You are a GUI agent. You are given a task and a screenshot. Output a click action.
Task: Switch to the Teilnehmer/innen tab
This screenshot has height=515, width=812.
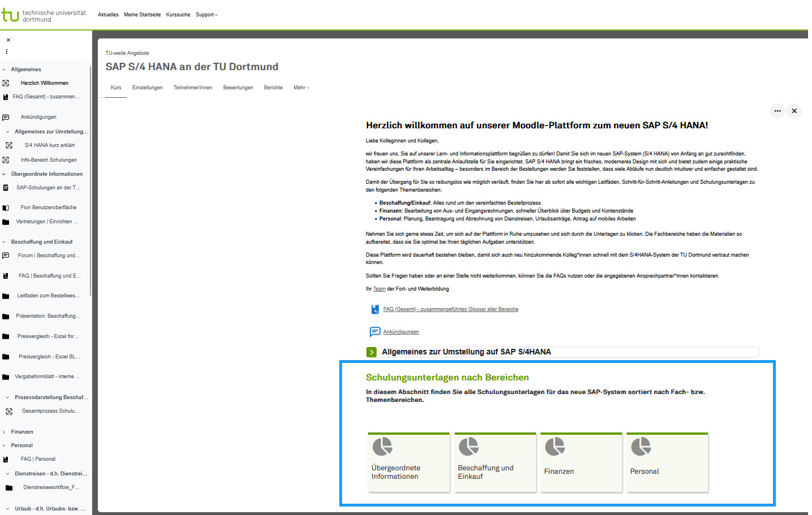coord(193,88)
